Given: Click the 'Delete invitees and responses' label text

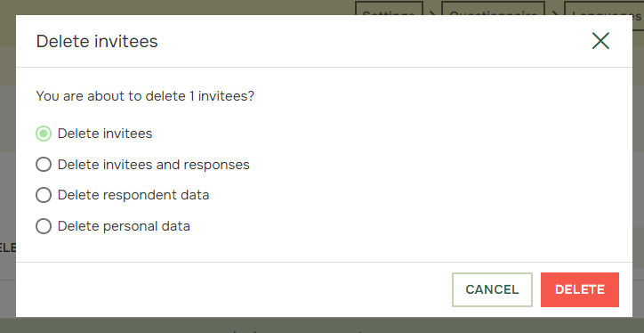Looking at the screenshot, I should (x=154, y=165).
